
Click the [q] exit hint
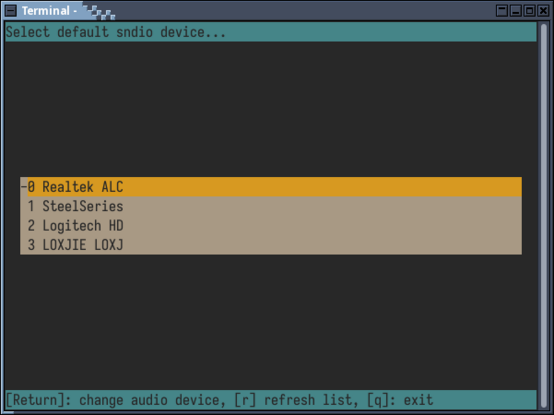[400, 400]
